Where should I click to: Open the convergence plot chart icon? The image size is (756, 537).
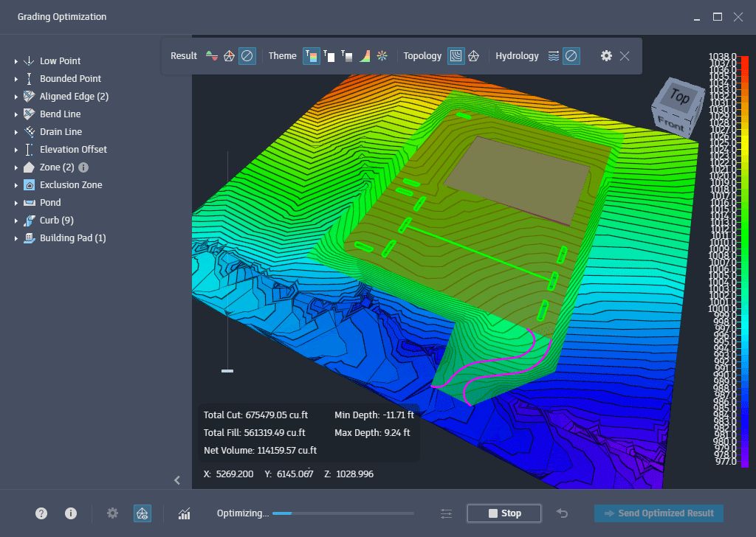[x=184, y=513]
